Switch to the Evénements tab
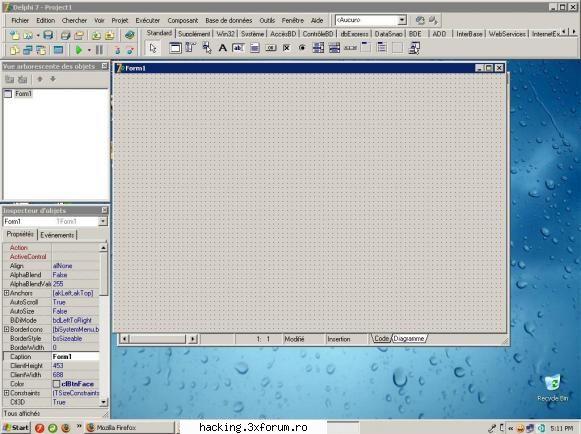This screenshot has height=434, width=581. coord(57,235)
